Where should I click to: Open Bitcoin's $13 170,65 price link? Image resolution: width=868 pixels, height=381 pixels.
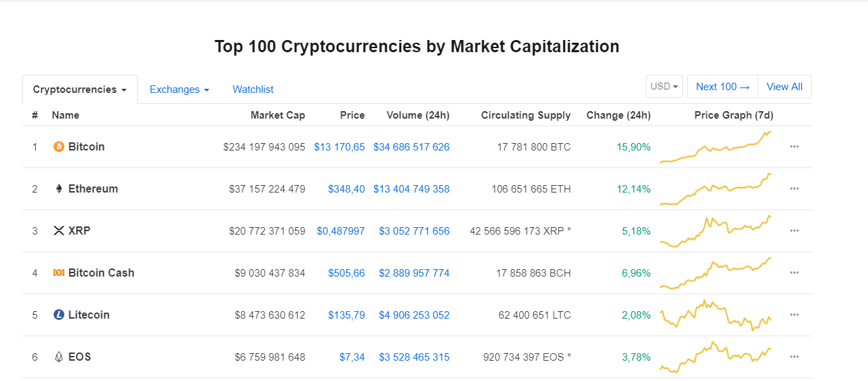(x=339, y=146)
